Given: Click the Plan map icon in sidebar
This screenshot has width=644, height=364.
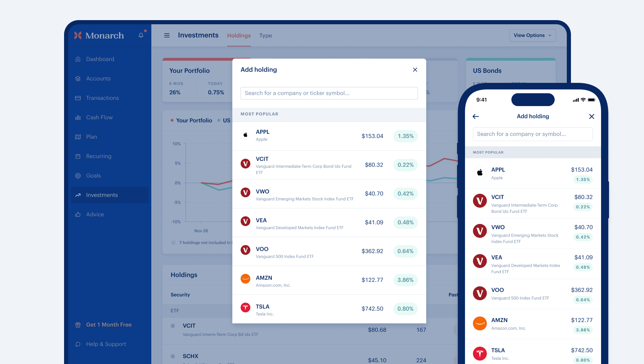Looking at the screenshot, I should click(x=78, y=137).
